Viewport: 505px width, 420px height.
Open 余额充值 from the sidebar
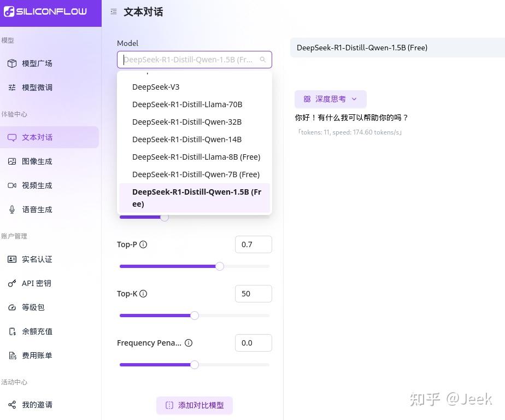(37, 331)
